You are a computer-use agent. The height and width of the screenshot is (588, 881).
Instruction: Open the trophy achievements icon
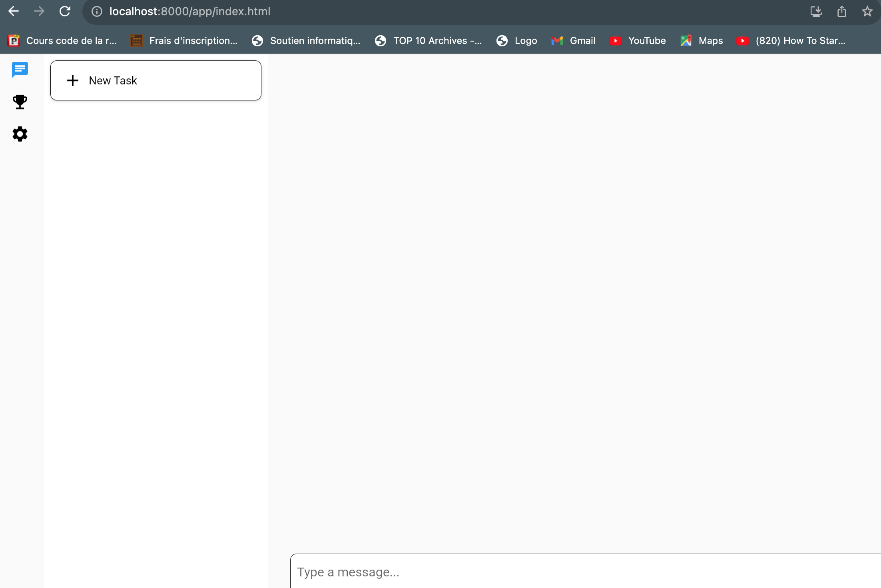tap(20, 102)
